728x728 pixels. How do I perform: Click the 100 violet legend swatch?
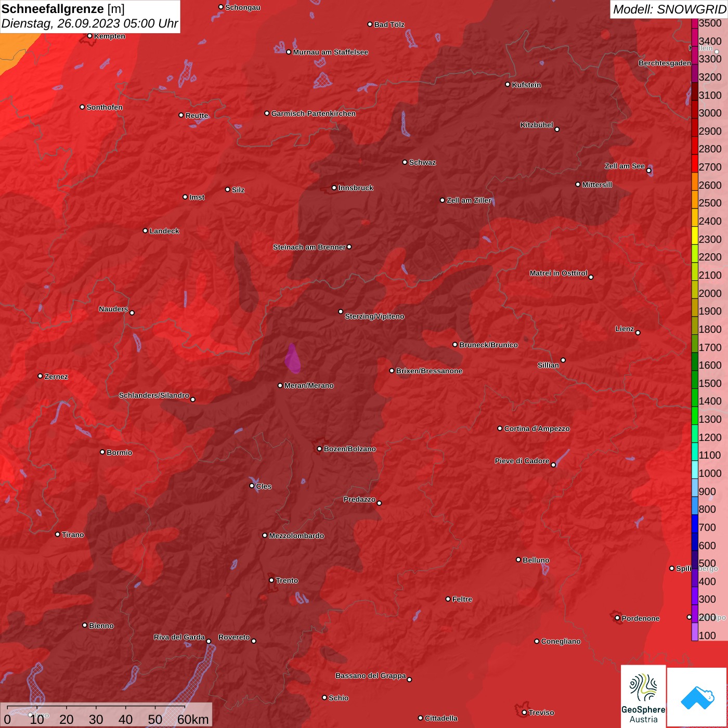click(x=695, y=631)
